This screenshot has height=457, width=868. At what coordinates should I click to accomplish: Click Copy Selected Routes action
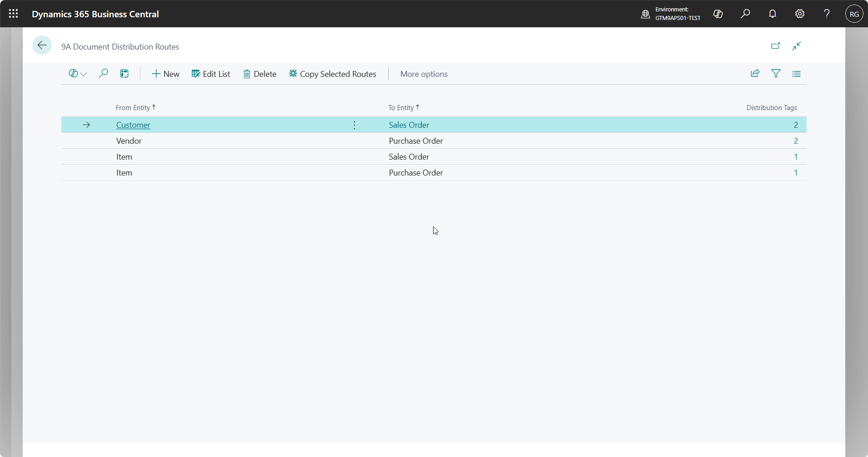tap(333, 74)
